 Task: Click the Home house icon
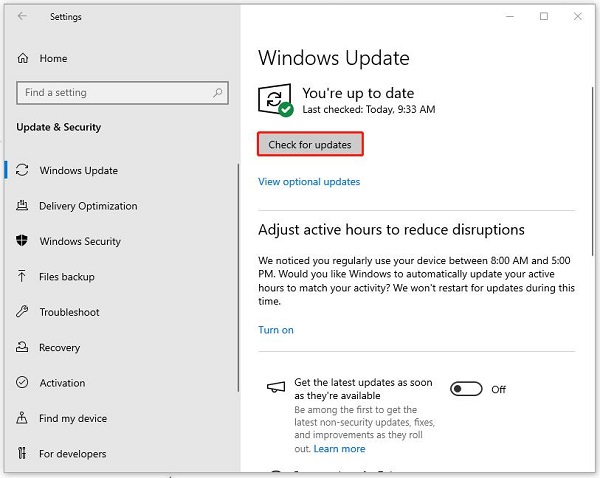click(x=23, y=58)
